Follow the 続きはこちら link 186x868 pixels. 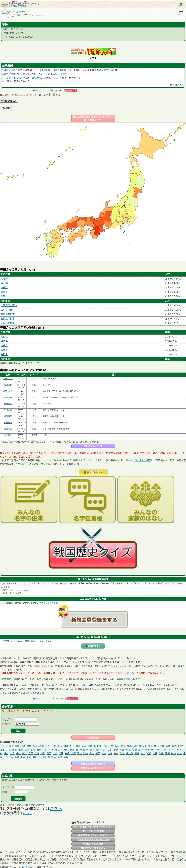(x=177, y=85)
